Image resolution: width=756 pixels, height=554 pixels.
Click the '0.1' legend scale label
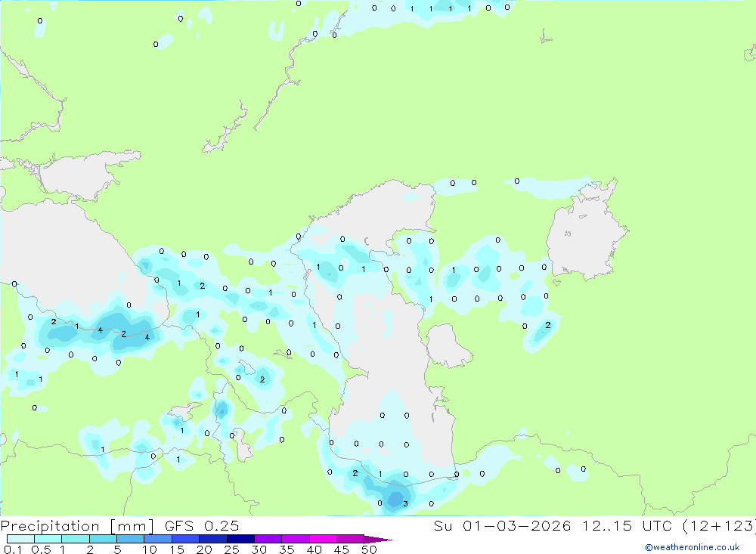pos(13,549)
